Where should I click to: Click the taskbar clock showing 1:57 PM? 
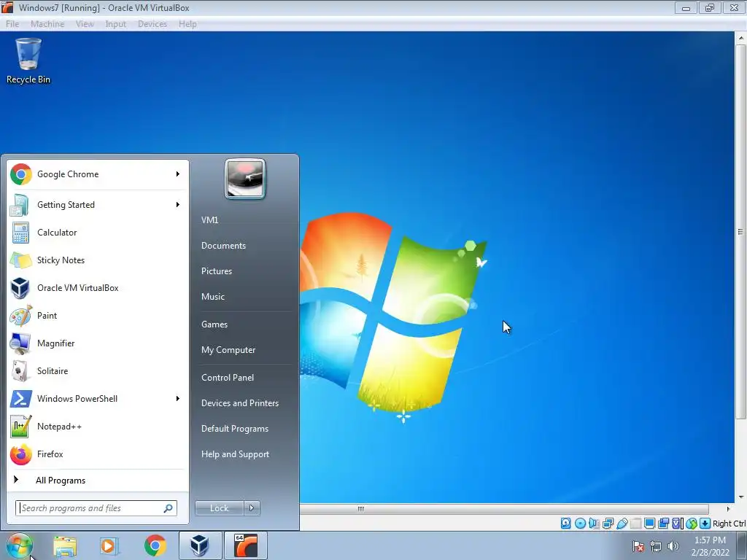click(x=710, y=546)
